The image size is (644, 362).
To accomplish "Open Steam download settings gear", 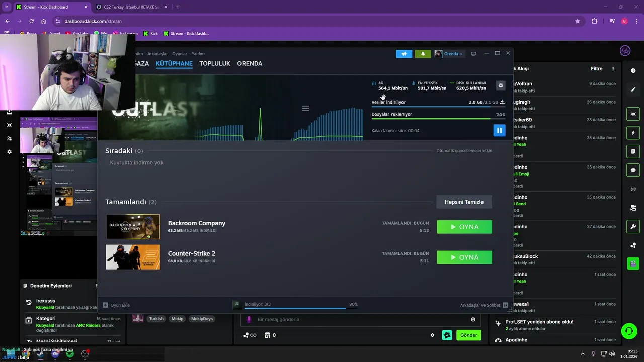I will click(501, 85).
